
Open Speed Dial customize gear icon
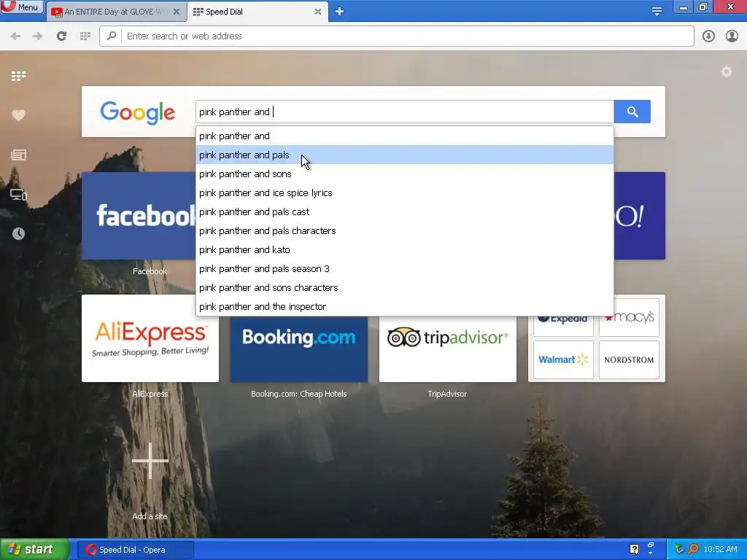click(726, 71)
